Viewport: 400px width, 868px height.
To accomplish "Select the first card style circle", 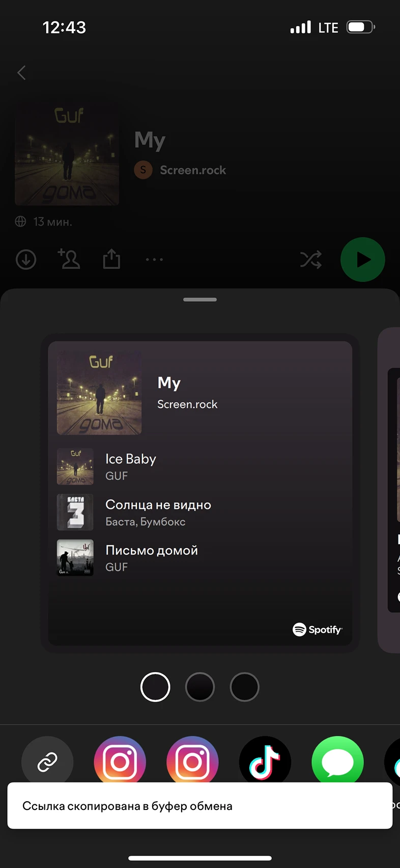I will [x=155, y=687].
